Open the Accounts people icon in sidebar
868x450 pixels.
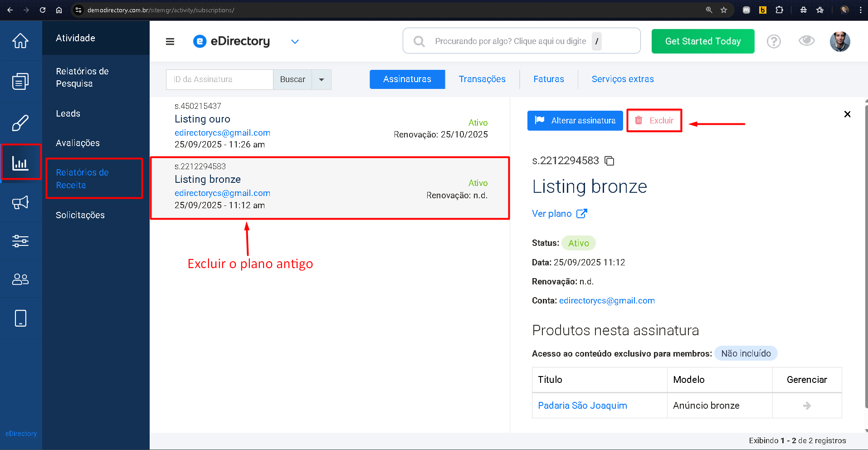20,279
